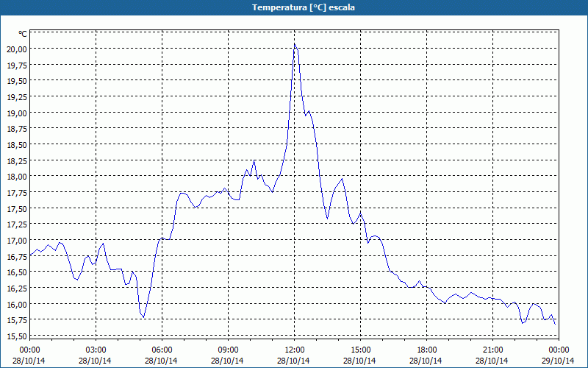Click the 17,25 y-axis value
Screen dimensions: 588x368
(17, 224)
